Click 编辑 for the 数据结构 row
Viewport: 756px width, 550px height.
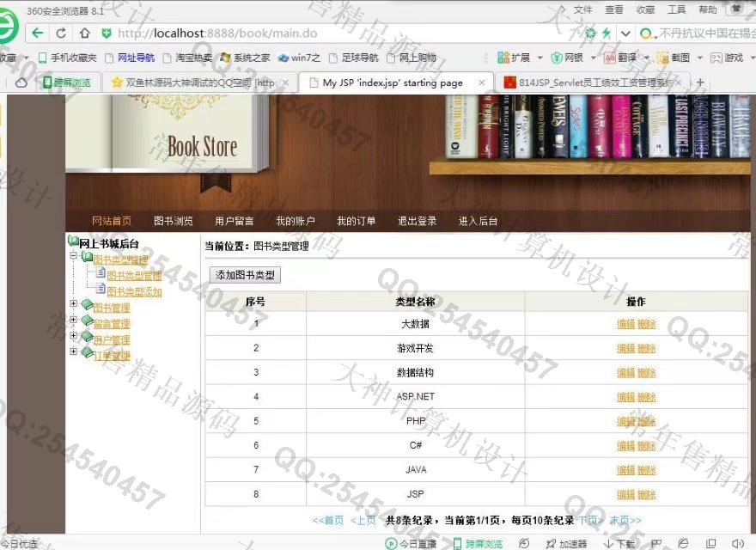pos(625,373)
